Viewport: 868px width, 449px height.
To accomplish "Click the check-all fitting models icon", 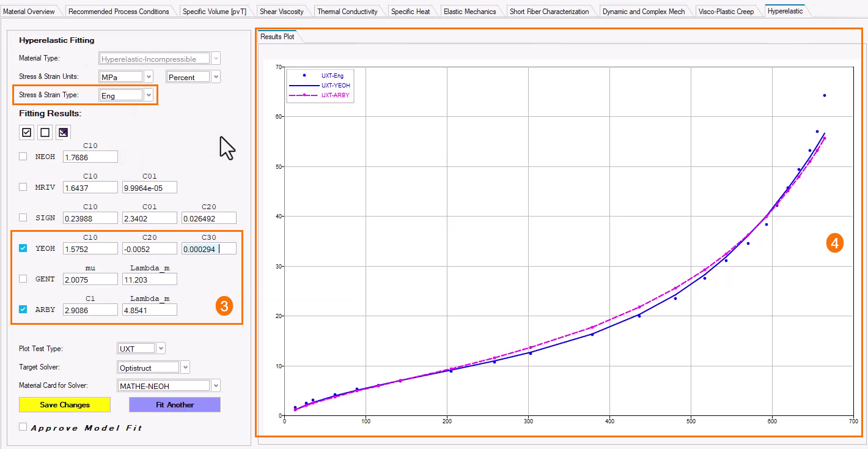I will coord(26,133).
